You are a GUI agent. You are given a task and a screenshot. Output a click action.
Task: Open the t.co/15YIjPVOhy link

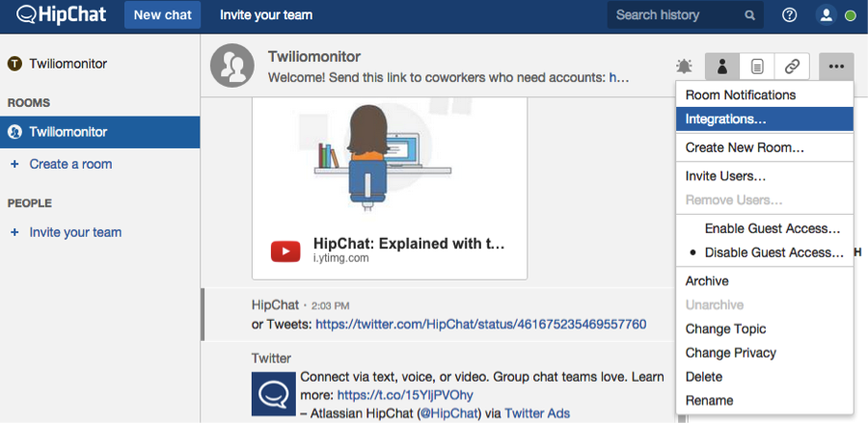coord(405,395)
